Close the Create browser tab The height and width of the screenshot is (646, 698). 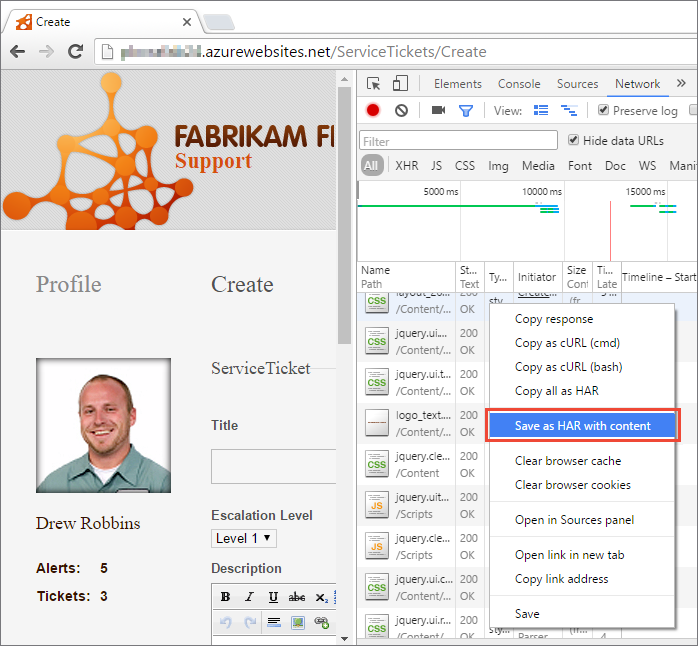coord(187,21)
